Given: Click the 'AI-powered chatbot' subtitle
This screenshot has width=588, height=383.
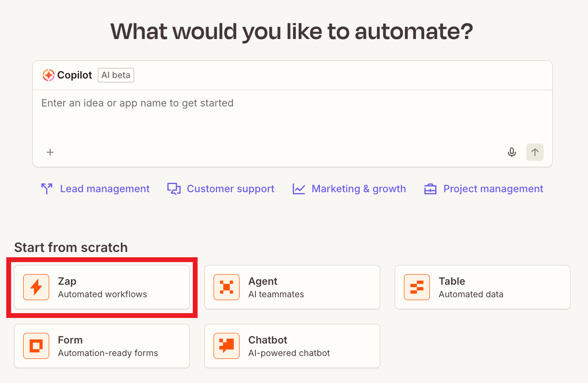Looking at the screenshot, I should [x=289, y=353].
